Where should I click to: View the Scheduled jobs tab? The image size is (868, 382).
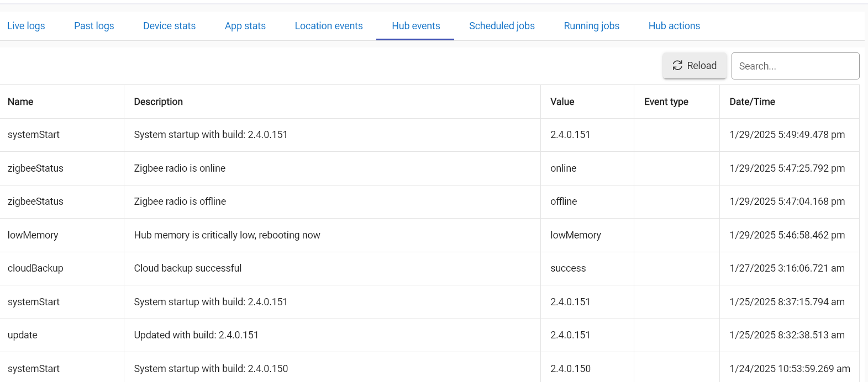point(502,26)
